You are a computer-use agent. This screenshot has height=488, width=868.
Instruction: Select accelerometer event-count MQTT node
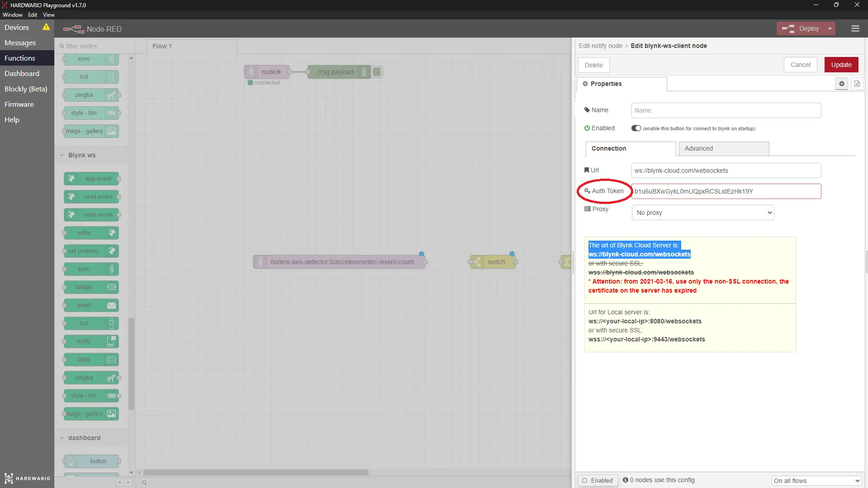pyautogui.click(x=339, y=262)
